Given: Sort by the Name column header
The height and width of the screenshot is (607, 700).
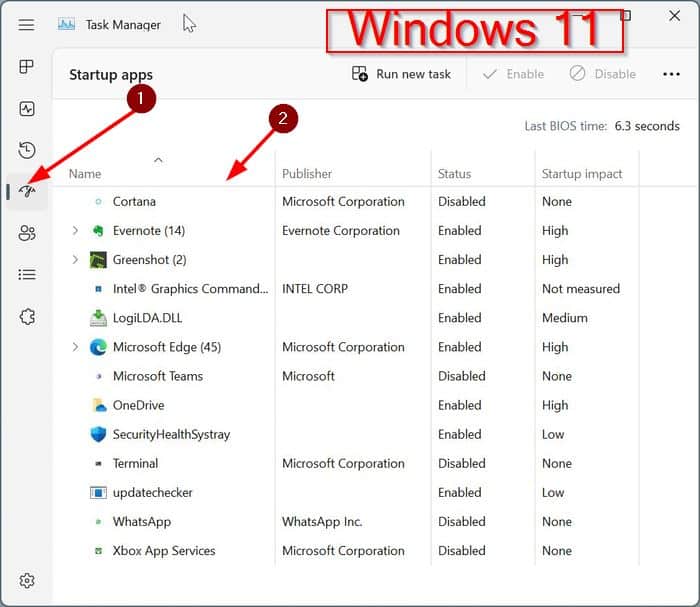Looking at the screenshot, I should click(85, 174).
